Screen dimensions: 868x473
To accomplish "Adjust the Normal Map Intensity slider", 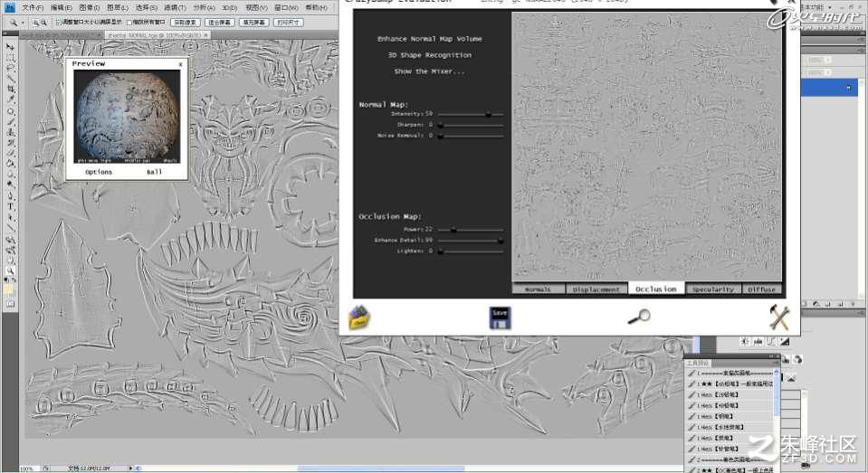I will coord(471,115).
